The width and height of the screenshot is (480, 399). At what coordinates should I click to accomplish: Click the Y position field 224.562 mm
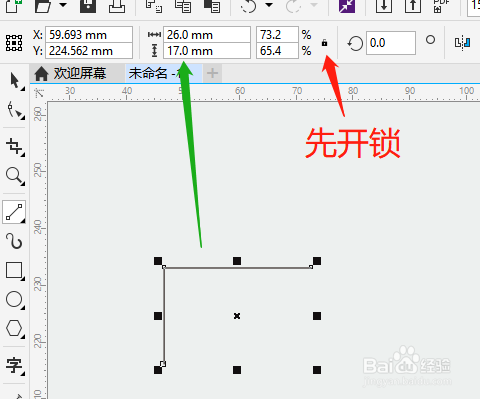[89, 51]
